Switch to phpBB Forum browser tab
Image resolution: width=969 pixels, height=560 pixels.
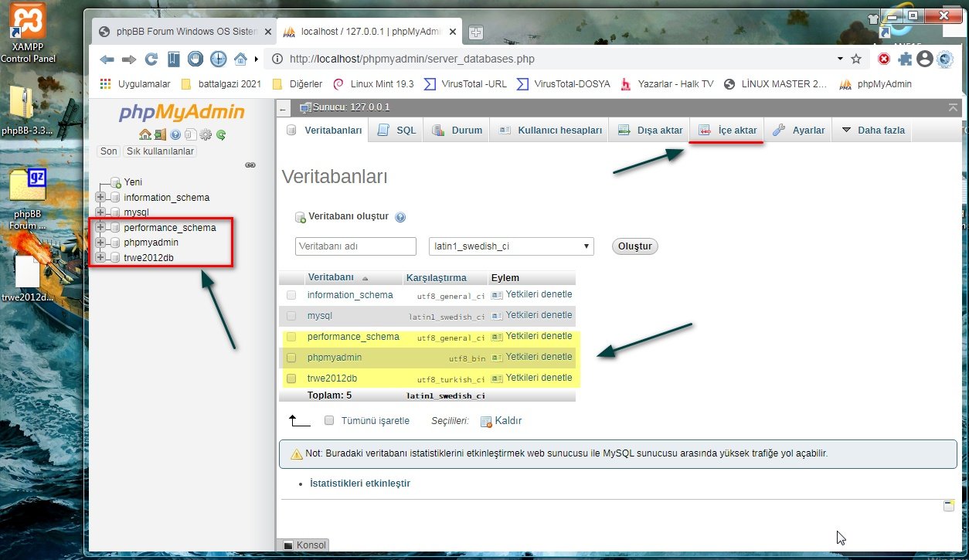point(185,32)
